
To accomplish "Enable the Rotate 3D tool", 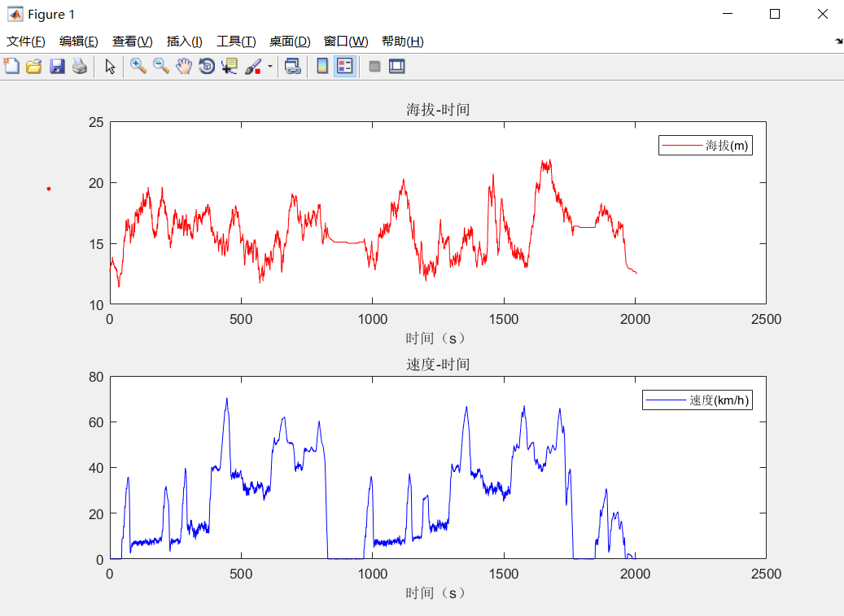I will coord(207,66).
